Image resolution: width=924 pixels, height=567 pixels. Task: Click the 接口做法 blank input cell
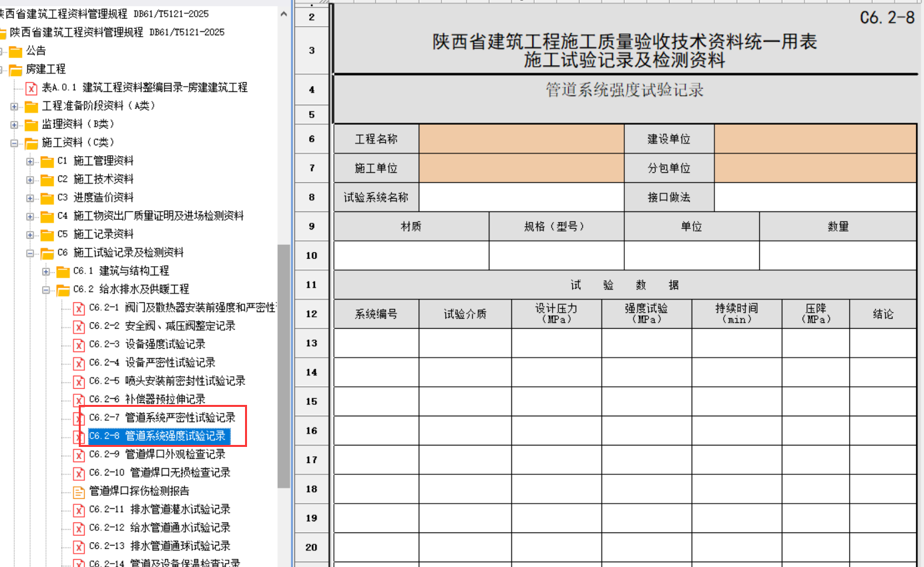click(815, 197)
